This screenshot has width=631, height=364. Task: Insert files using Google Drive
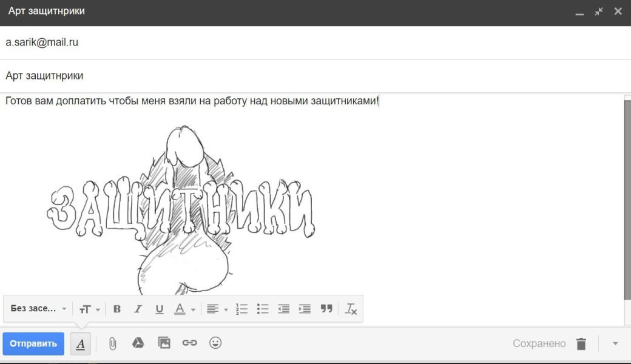click(x=138, y=343)
